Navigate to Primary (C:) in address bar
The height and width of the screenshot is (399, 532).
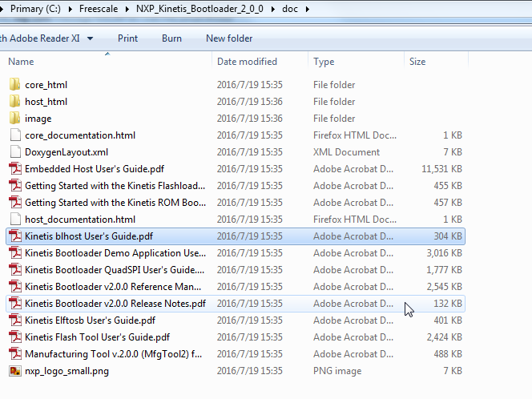35,9
